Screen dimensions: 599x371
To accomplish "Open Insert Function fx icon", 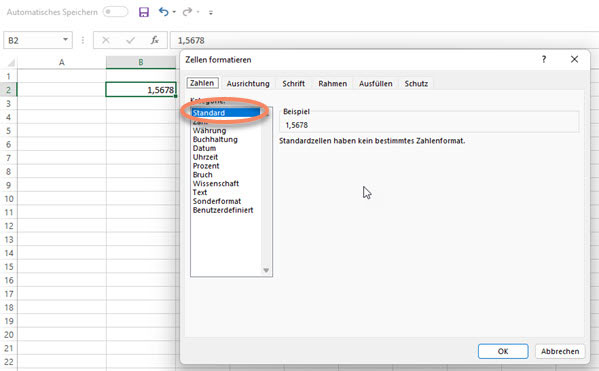I will pos(155,40).
